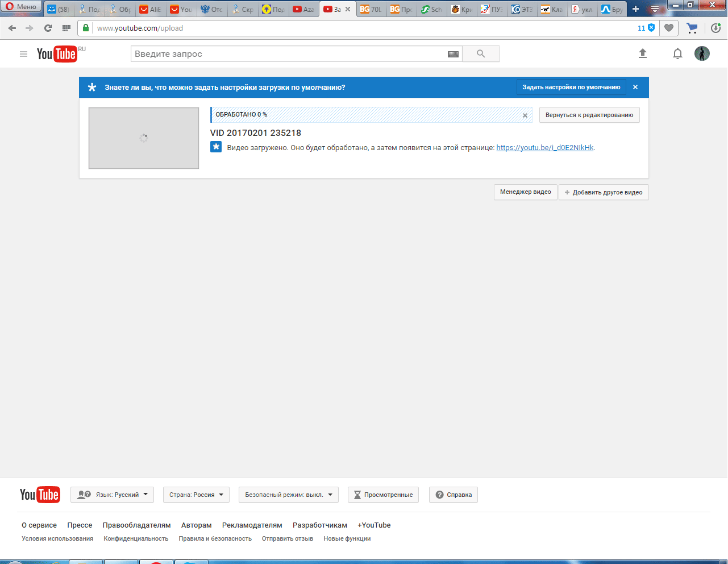The image size is (728, 564).
Task: Open the notifications bell
Action: tap(677, 53)
